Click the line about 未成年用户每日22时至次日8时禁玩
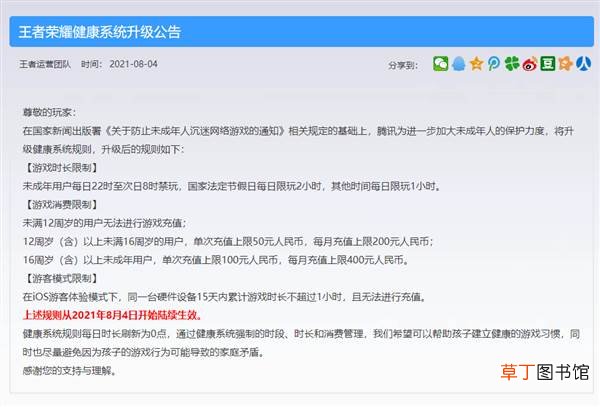This screenshot has width=600, height=407. tap(232, 186)
